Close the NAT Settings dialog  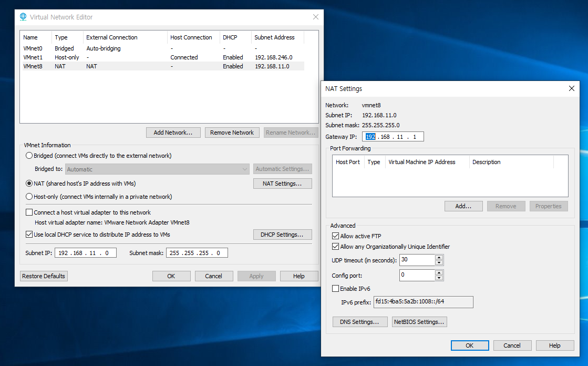click(572, 88)
